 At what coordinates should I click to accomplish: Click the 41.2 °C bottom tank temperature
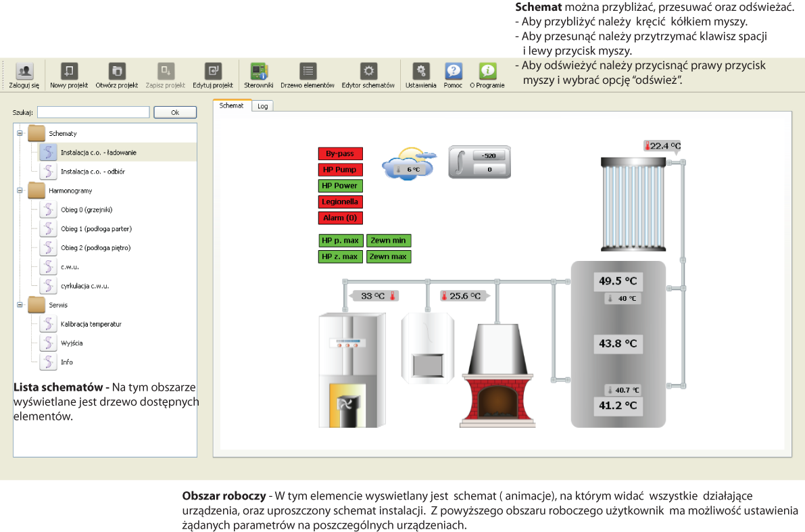click(618, 406)
